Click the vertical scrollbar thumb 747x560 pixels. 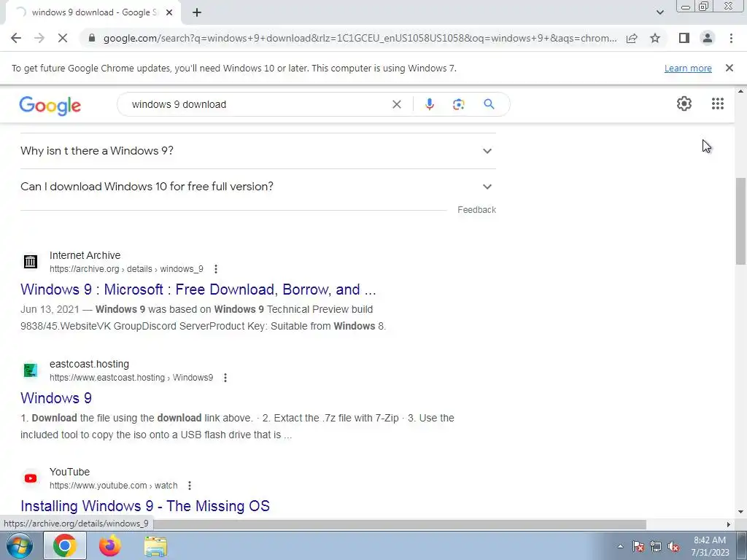740,221
